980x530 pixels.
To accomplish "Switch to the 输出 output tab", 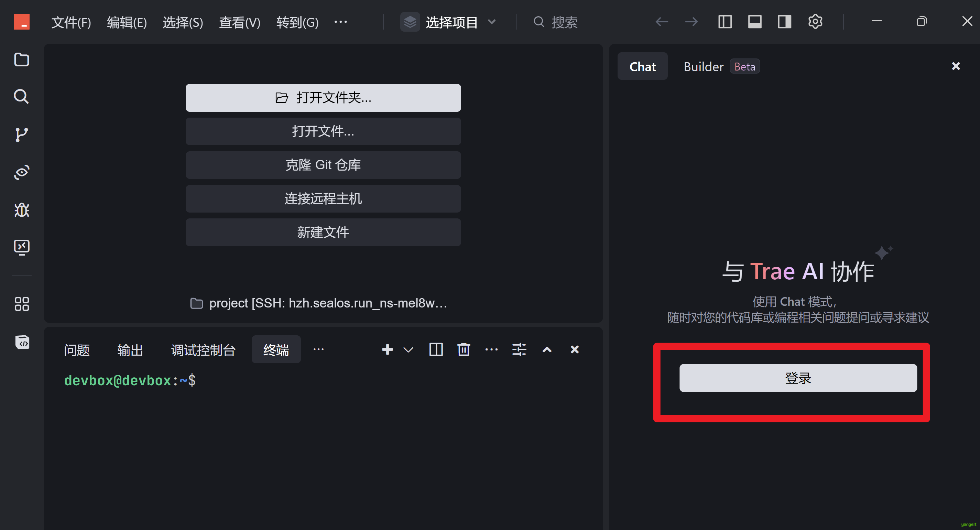I will [130, 350].
